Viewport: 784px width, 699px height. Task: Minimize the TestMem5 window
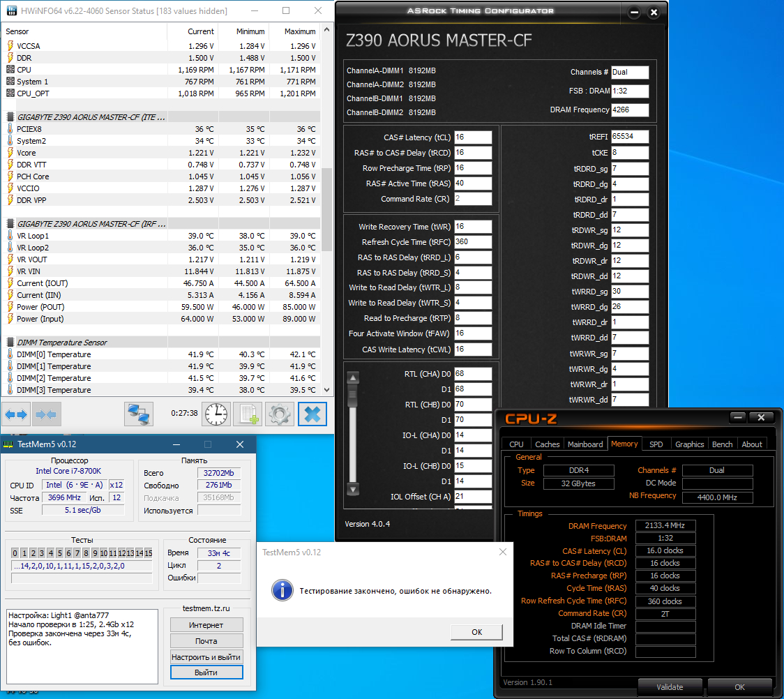point(176,444)
